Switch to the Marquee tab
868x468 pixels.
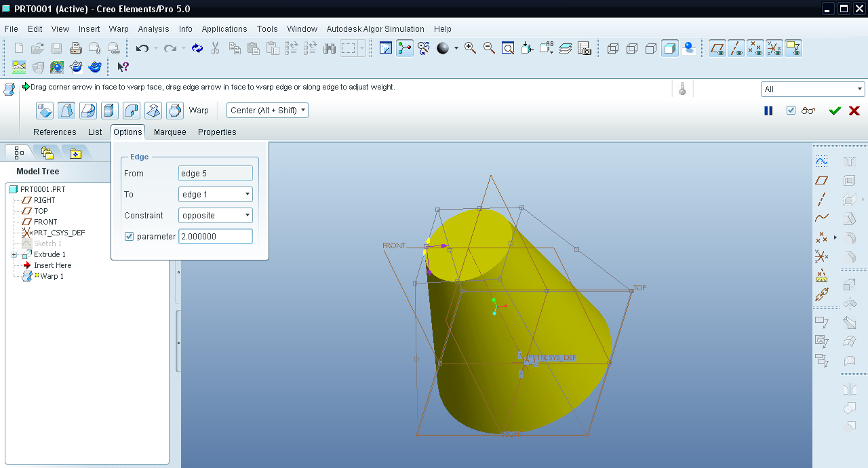click(x=170, y=132)
